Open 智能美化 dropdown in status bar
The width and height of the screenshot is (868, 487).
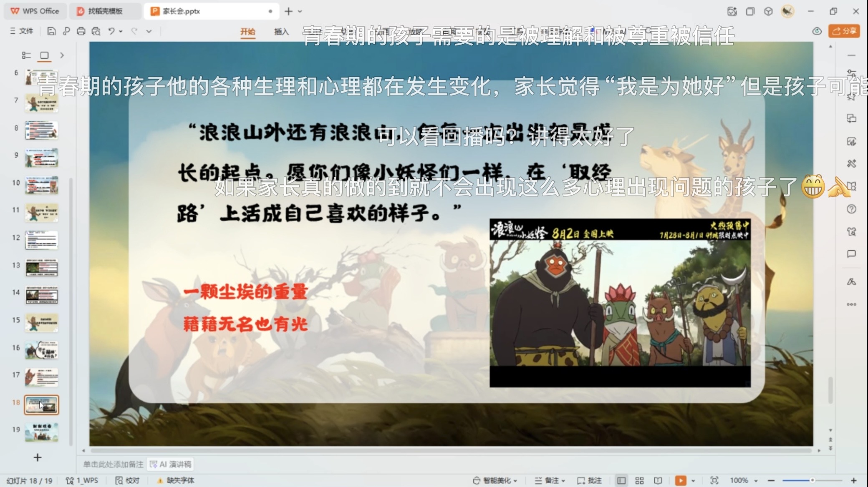coord(495,481)
